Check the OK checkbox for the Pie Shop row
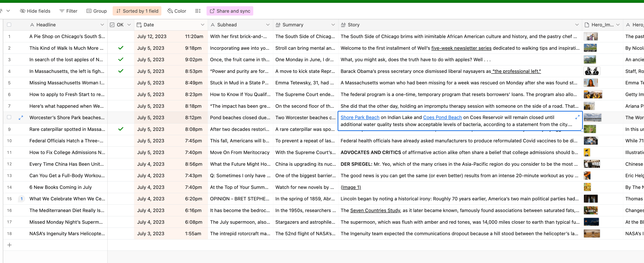Screen dimensions: 644x263 click(x=121, y=36)
